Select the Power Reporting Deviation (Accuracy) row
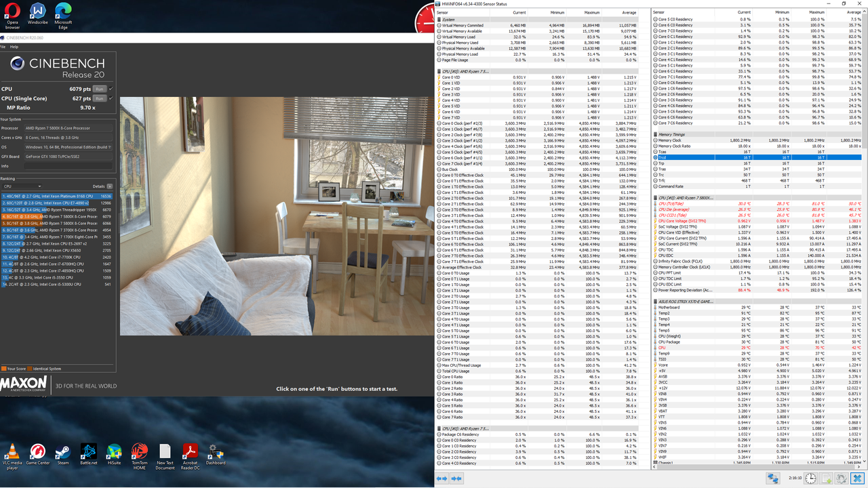868x488 pixels. coord(757,290)
